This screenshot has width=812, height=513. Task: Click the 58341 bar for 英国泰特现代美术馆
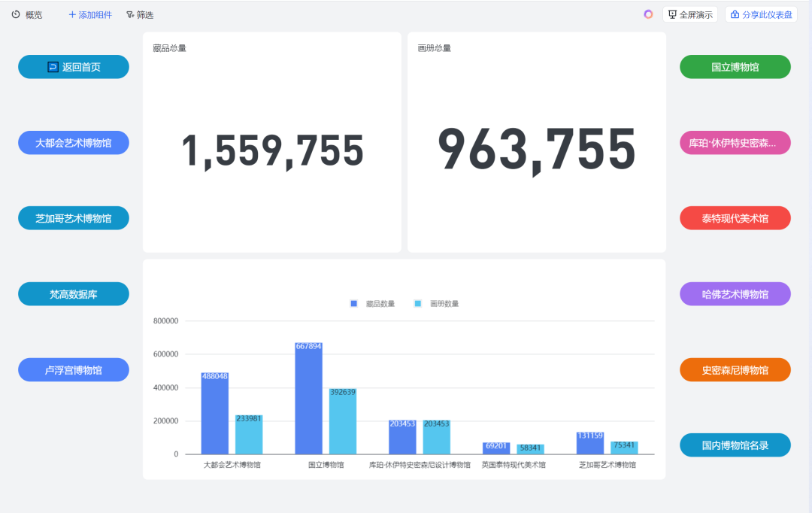coord(530,449)
